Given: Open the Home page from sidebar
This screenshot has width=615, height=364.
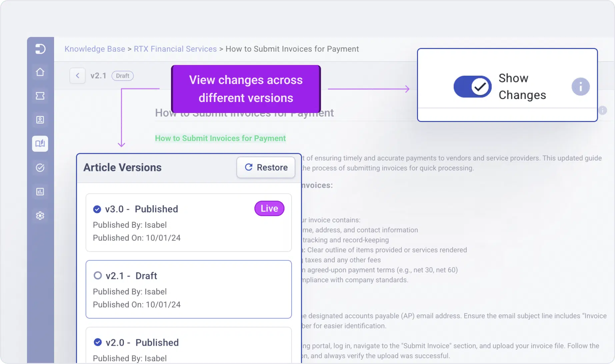Looking at the screenshot, I should click(40, 72).
